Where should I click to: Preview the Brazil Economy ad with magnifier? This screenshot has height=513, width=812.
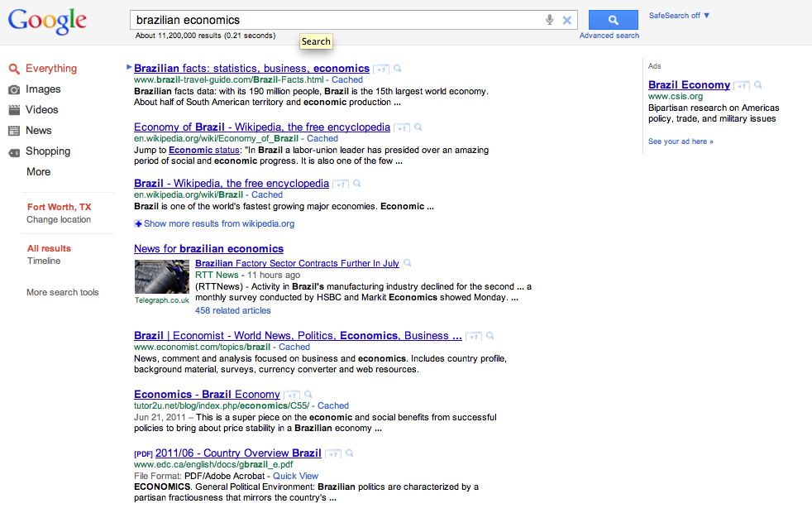tap(758, 85)
